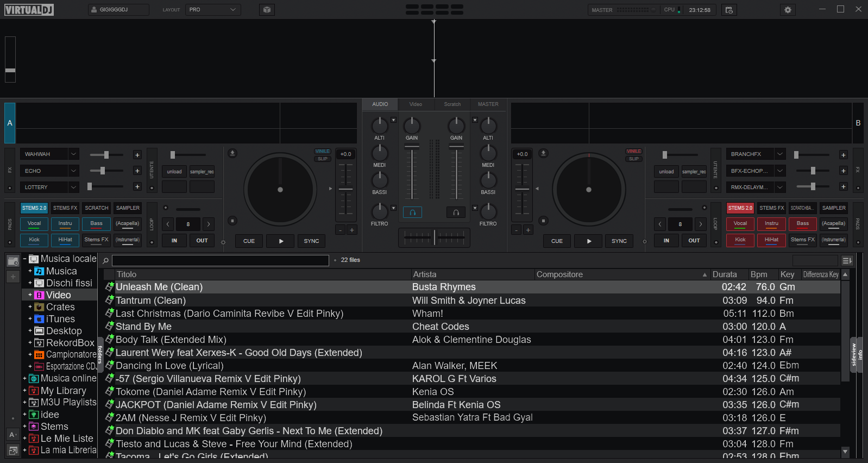This screenshot has height=463, width=868.
Task: Open the settings gear icon
Action: click(788, 10)
